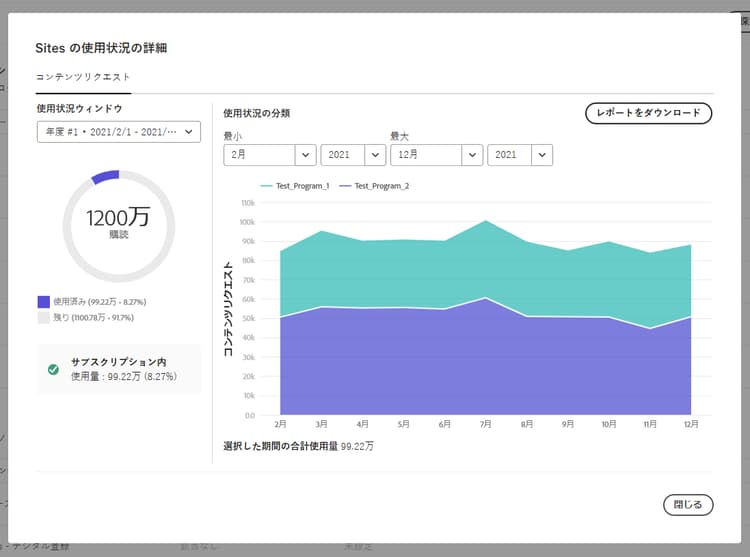Open the コンテンツリクエスト tab
The height and width of the screenshot is (557, 750).
[x=83, y=76]
